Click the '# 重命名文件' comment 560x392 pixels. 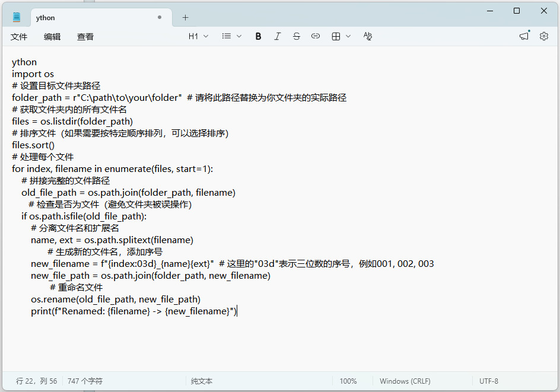(77, 288)
